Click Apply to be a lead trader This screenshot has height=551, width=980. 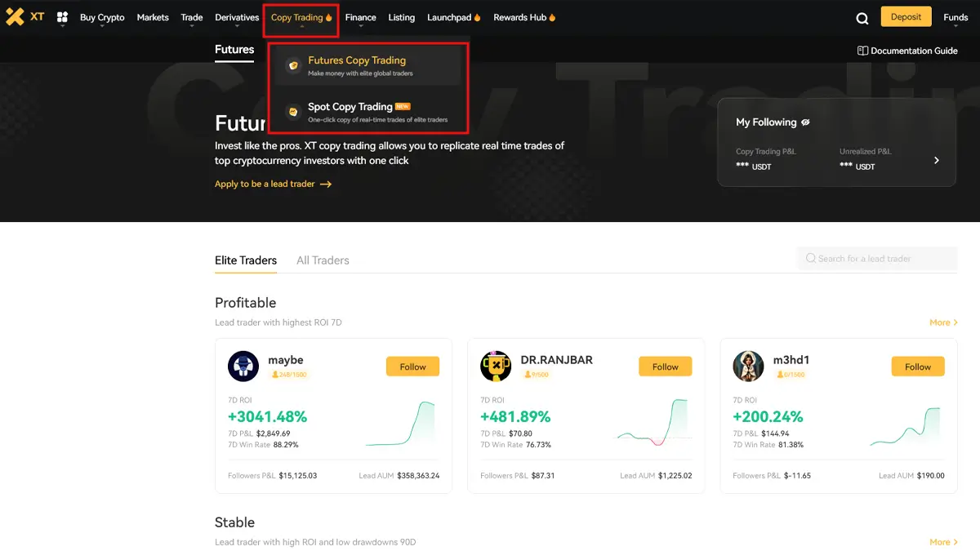click(273, 184)
